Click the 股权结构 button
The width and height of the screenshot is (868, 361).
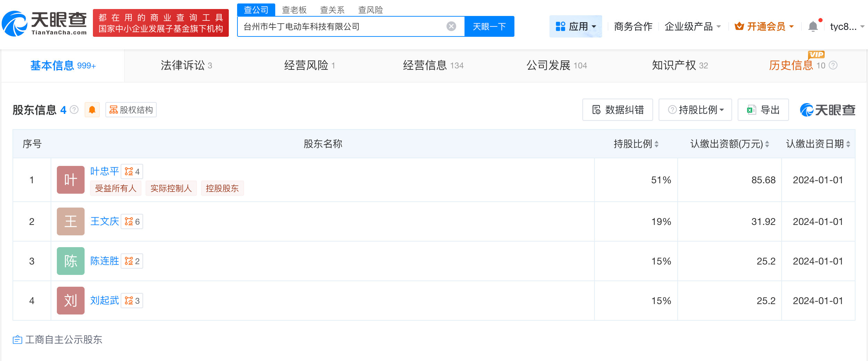(x=131, y=110)
